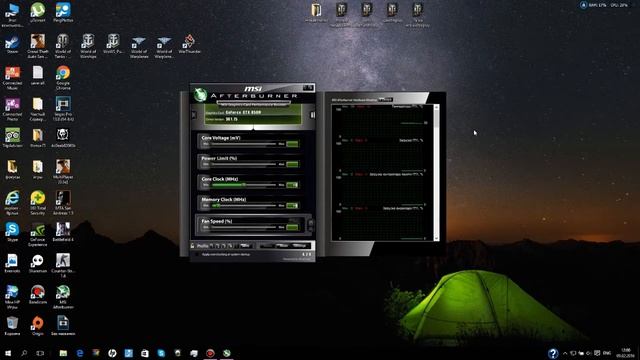
Task: Click the Reset button in Afterburner
Action: coord(282,246)
